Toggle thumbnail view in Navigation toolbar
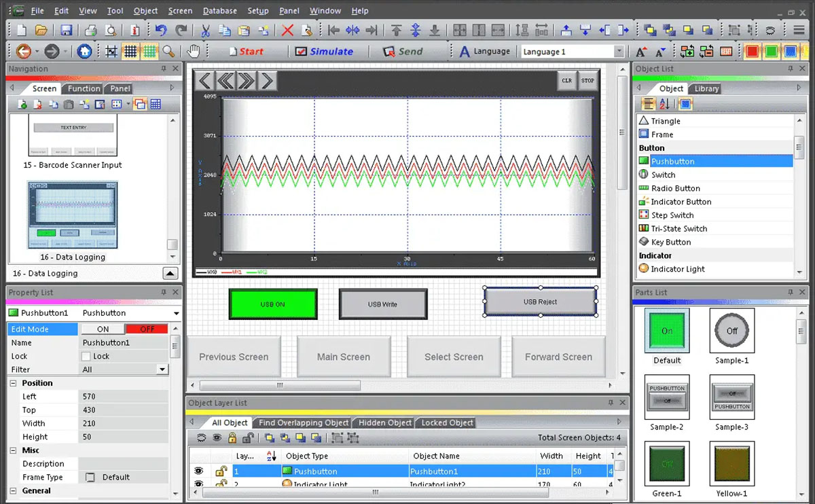The image size is (815, 504). coord(140,104)
